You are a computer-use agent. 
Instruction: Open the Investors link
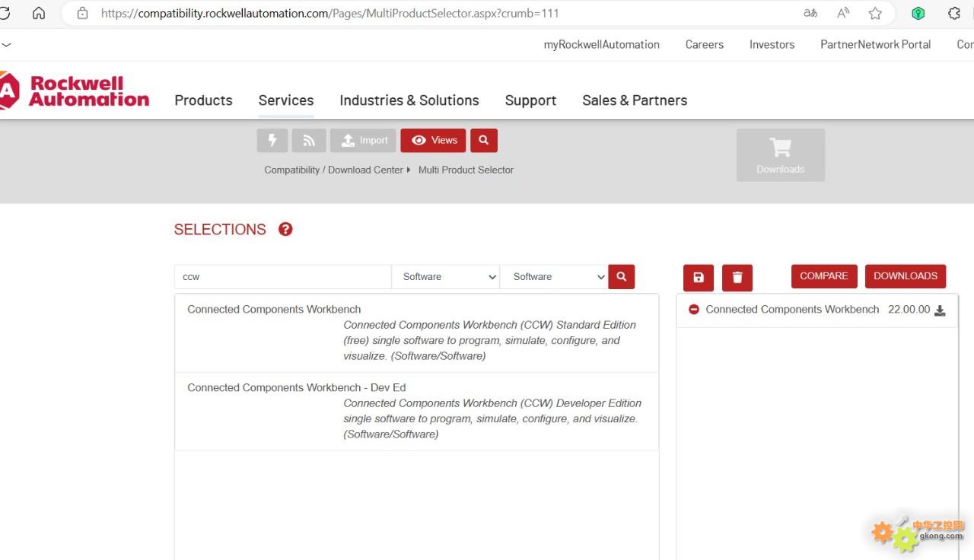click(772, 45)
